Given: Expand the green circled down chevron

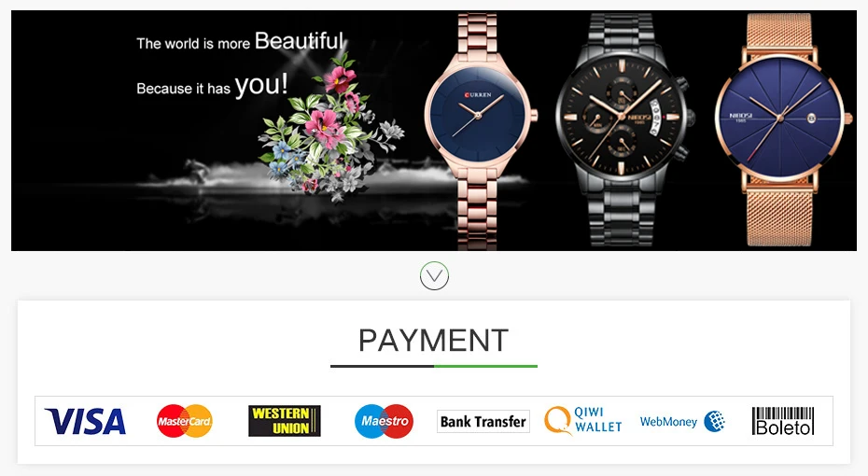Looking at the screenshot, I should coord(434,276).
